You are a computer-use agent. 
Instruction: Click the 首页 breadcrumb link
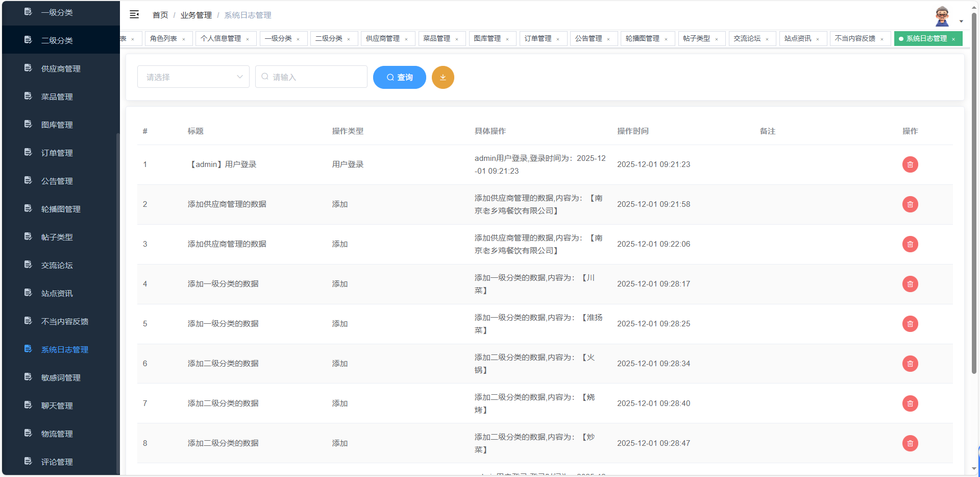tap(159, 15)
